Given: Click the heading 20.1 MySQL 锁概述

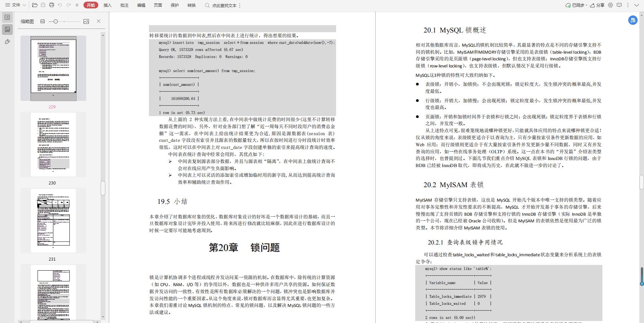Looking at the screenshot, I should (x=454, y=30).
